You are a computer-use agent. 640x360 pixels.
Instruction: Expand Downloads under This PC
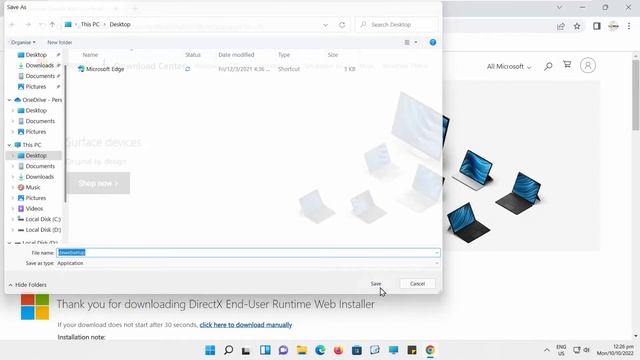point(13,177)
